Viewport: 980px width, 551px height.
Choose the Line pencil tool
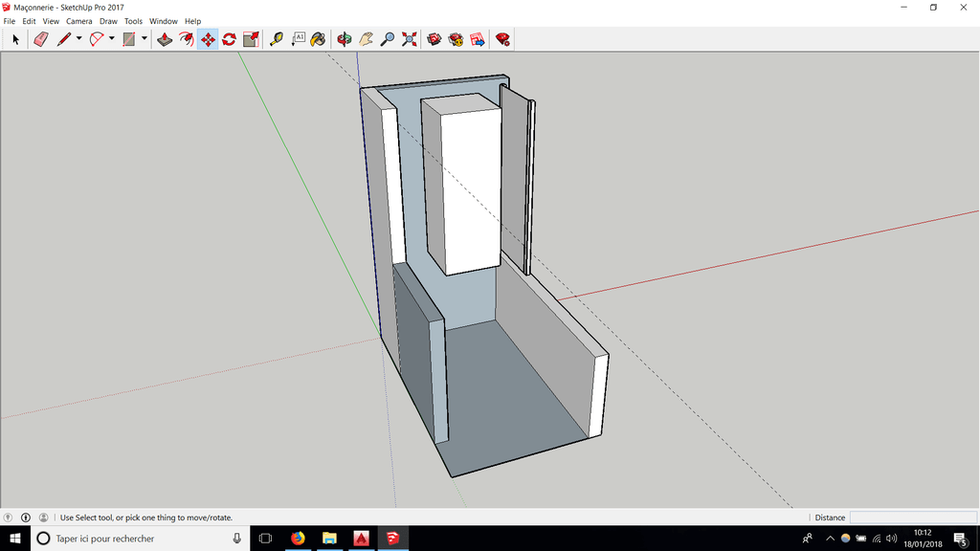click(64, 39)
